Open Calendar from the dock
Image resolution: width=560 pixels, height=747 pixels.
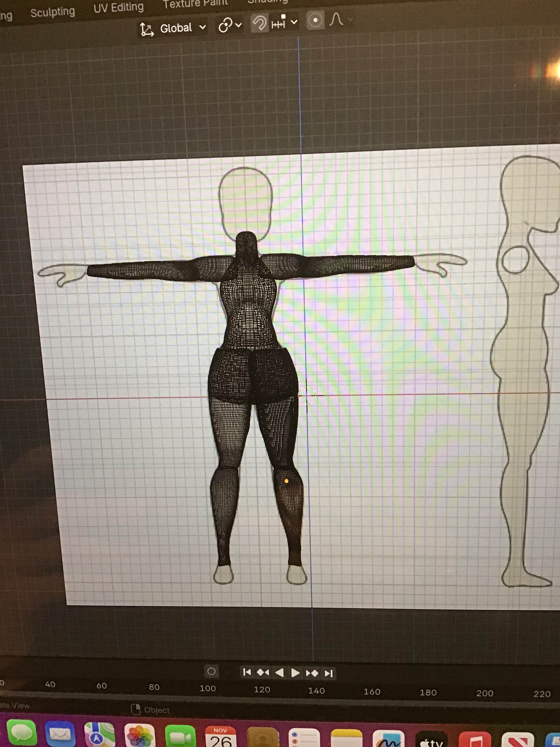(221, 737)
